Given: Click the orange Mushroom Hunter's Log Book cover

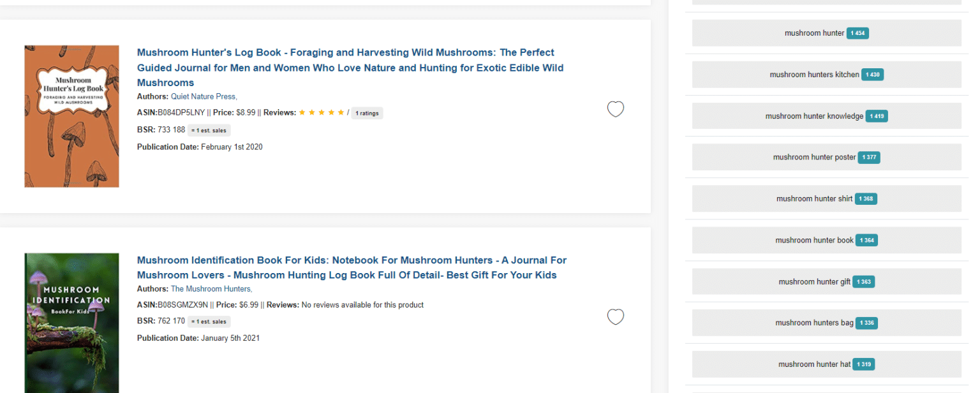Looking at the screenshot, I should (x=71, y=116).
